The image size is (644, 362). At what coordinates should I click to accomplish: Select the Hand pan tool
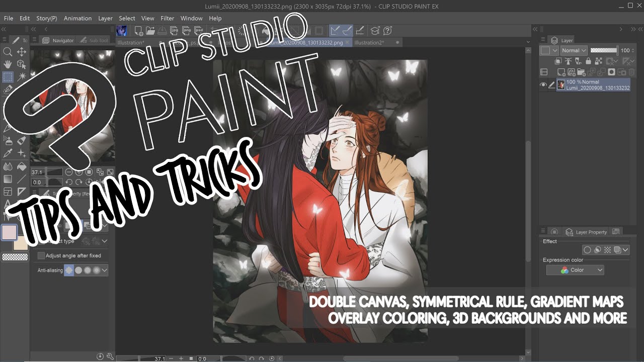point(8,64)
